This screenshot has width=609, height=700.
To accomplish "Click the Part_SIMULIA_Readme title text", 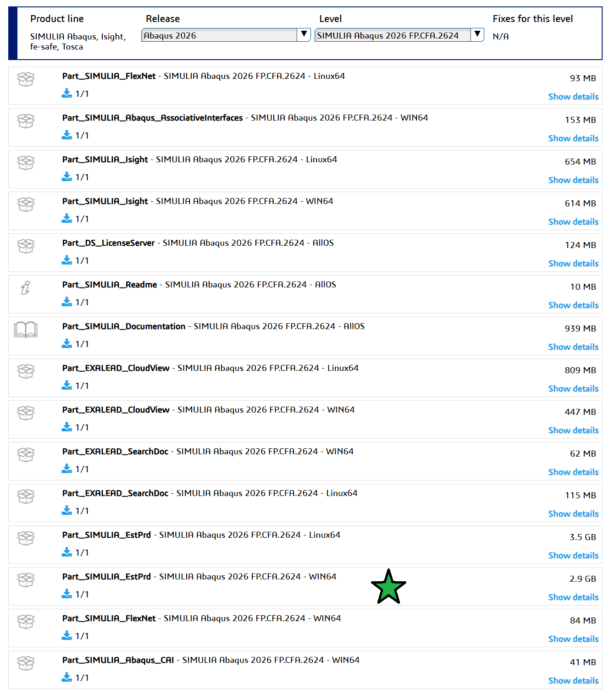I will click(x=110, y=285).
